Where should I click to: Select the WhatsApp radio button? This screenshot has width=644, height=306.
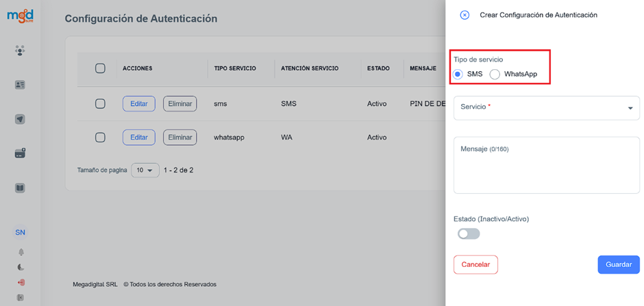click(495, 74)
